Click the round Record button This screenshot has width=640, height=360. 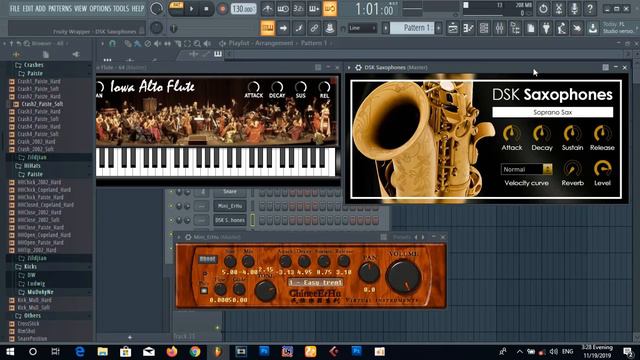(x=222, y=9)
